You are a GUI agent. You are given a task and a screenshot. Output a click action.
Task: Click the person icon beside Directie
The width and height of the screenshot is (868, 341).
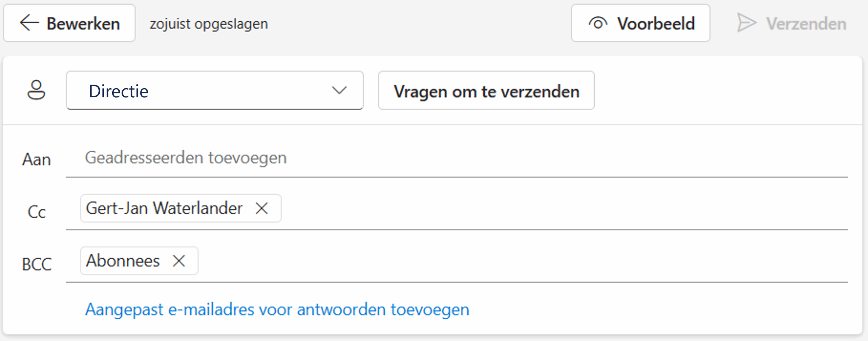[36, 90]
